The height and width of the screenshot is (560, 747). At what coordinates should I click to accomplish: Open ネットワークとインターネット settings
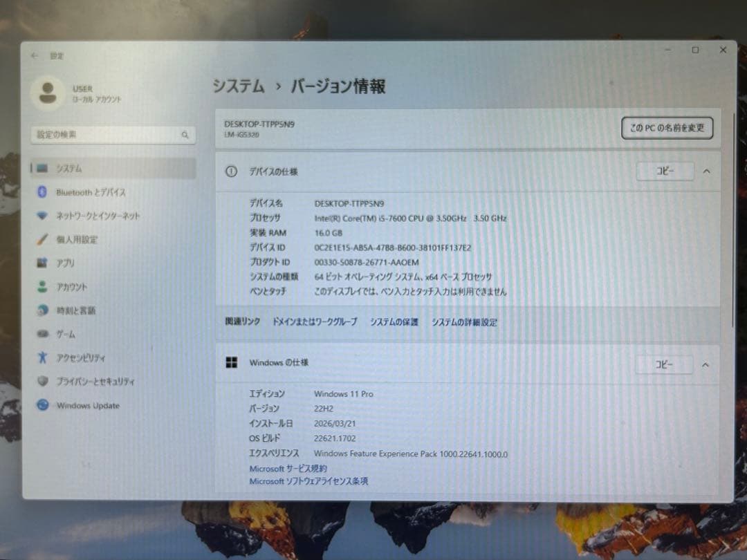click(x=113, y=216)
